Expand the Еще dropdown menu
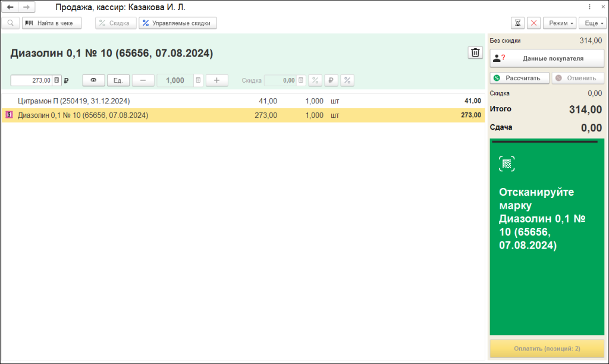Screen dimensions: 609x364 click(x=592, y=23)
